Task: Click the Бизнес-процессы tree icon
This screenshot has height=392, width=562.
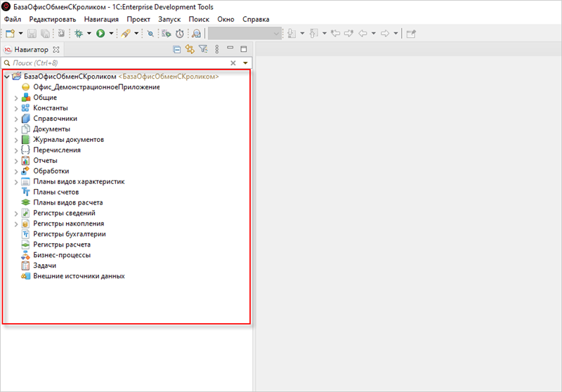Action: coord(25,255)
